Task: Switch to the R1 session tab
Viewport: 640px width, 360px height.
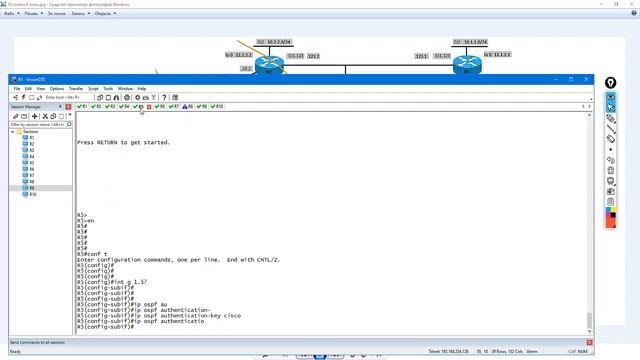Action: pyautogui.click(x=82, y=107)
